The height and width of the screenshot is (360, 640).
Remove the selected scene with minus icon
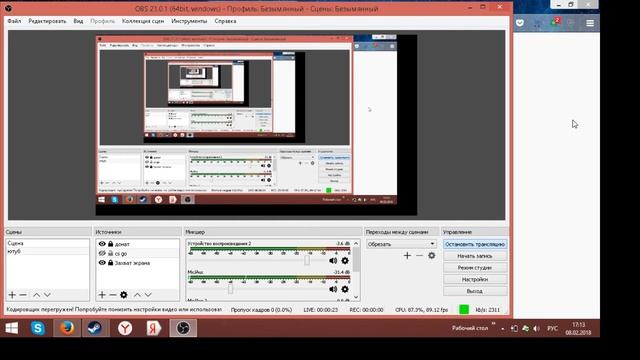pos(23,295)
